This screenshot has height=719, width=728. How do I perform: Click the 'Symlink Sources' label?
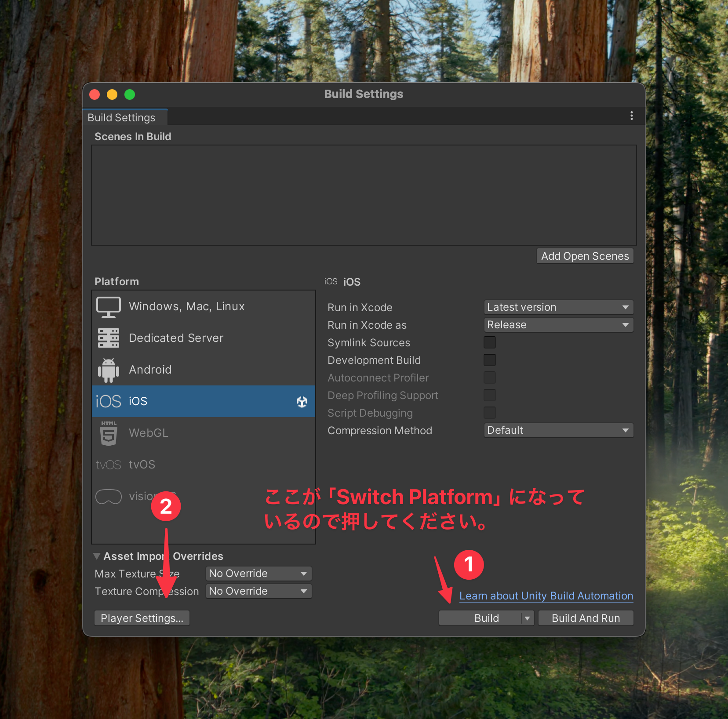(369, 343)
